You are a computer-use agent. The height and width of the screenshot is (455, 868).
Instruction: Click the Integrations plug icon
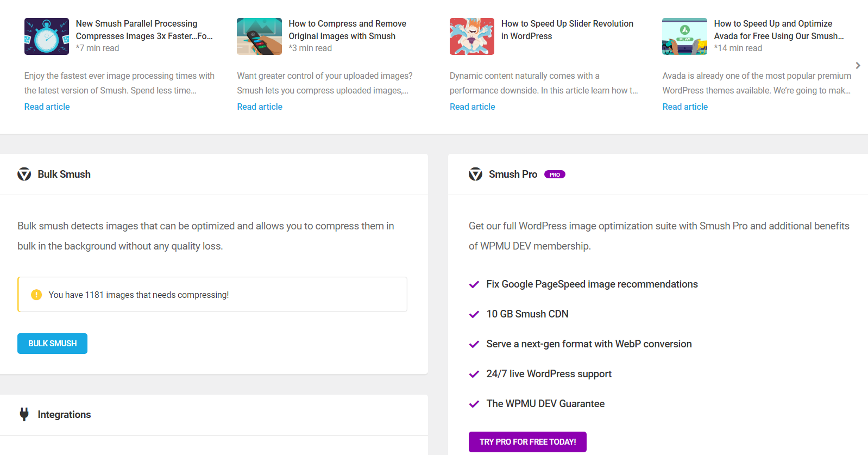24,414
